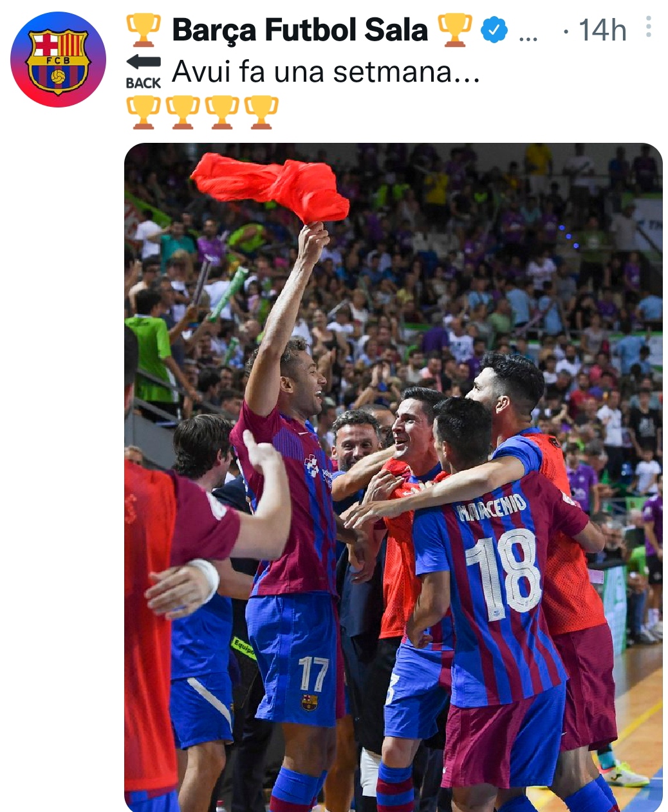Open the "Barça Futbol Sala" display name

tap(300, 30)
